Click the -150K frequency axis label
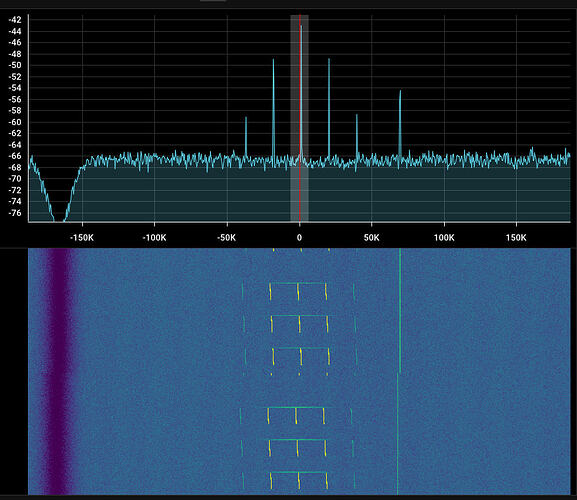 (82, 238)
